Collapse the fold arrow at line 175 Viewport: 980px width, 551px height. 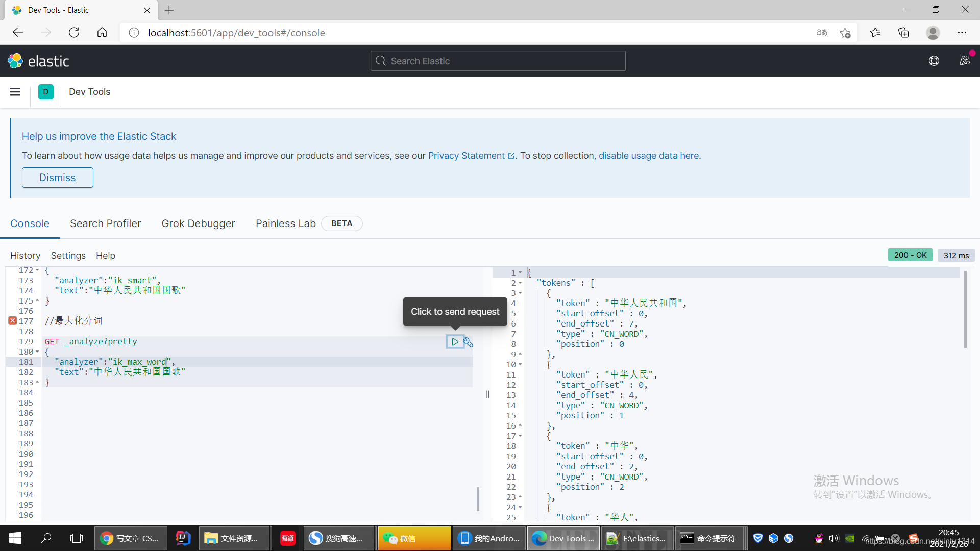pyautogui.click(x=37, y=300)
